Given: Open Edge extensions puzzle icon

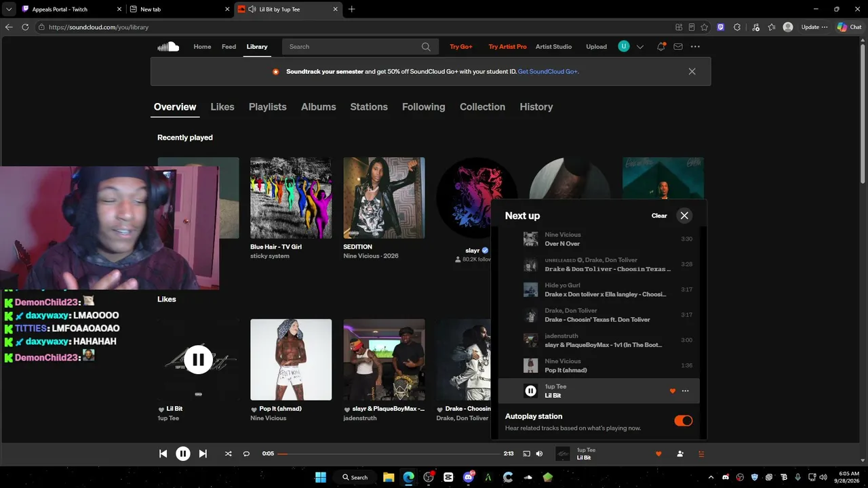Looking at the screenshot, I should pyautogui.click(x=737, y=27).
